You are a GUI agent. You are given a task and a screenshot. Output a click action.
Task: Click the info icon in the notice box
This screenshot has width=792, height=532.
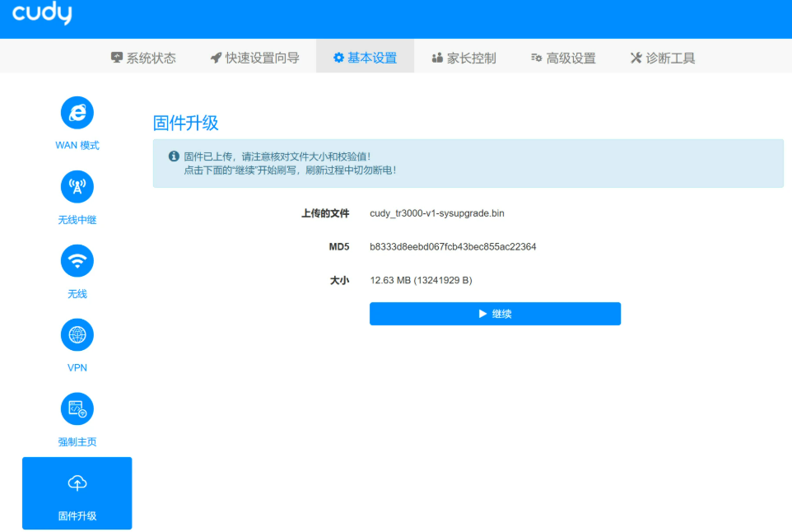[174, 156]
